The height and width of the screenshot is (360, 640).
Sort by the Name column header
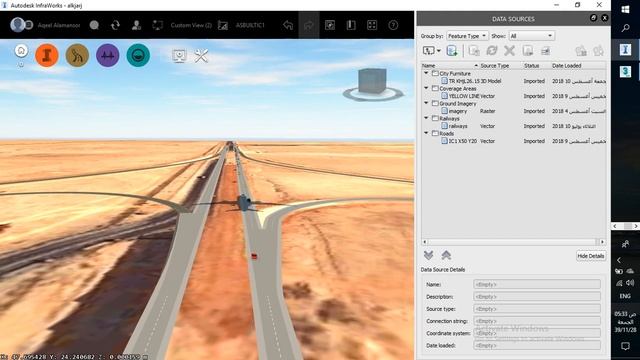point(450,66)
